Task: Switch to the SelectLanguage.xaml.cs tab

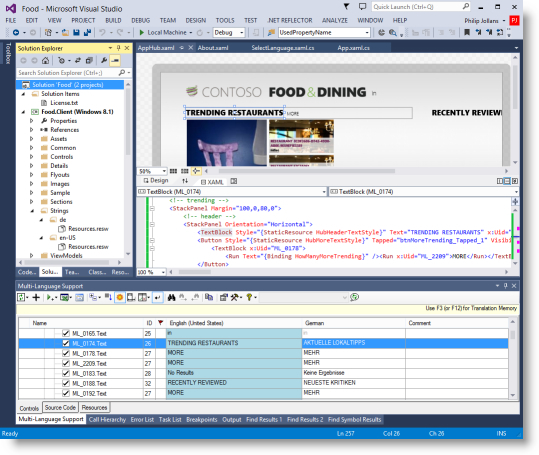Action: click(283, 48)
